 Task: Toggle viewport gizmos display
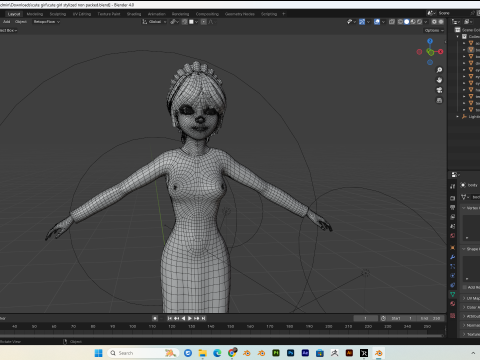(x=362, y=22)
